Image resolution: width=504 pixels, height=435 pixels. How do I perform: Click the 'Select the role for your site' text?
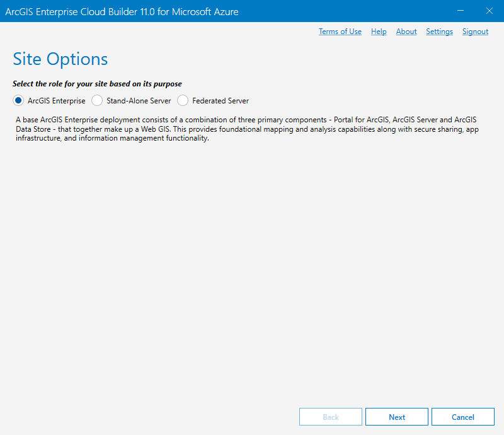(x=97, y=84)
